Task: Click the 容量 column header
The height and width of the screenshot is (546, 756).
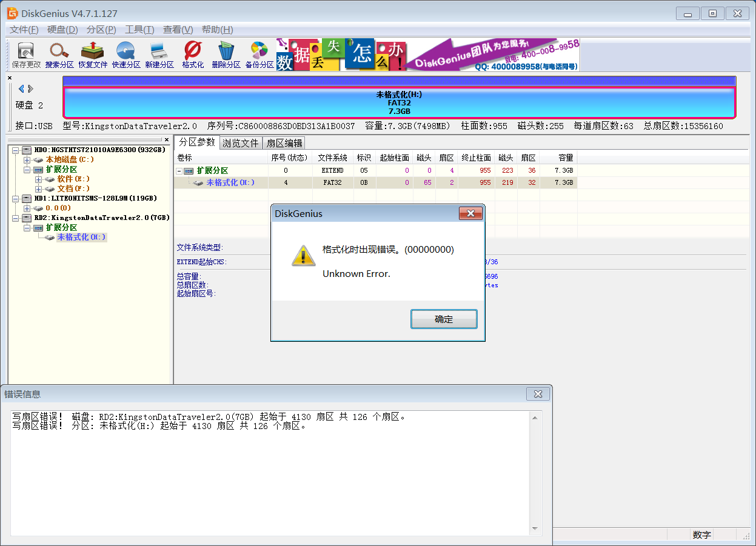Action: click(x=558, y=158)
